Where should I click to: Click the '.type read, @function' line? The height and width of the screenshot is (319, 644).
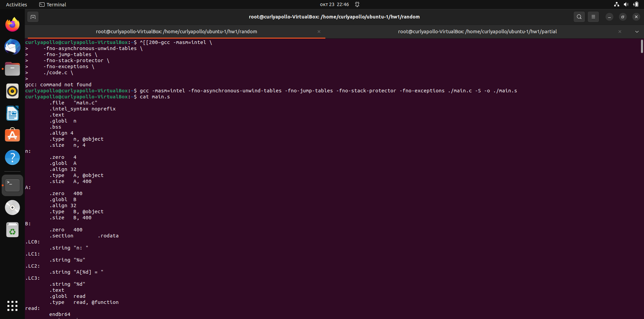coord(84,302)
